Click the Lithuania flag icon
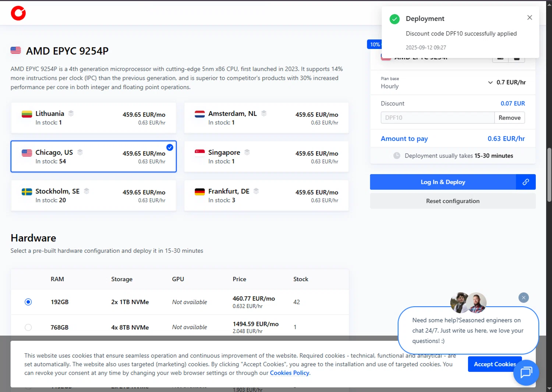This screenshot has width=552, height=392. click(x=27, y=114)
